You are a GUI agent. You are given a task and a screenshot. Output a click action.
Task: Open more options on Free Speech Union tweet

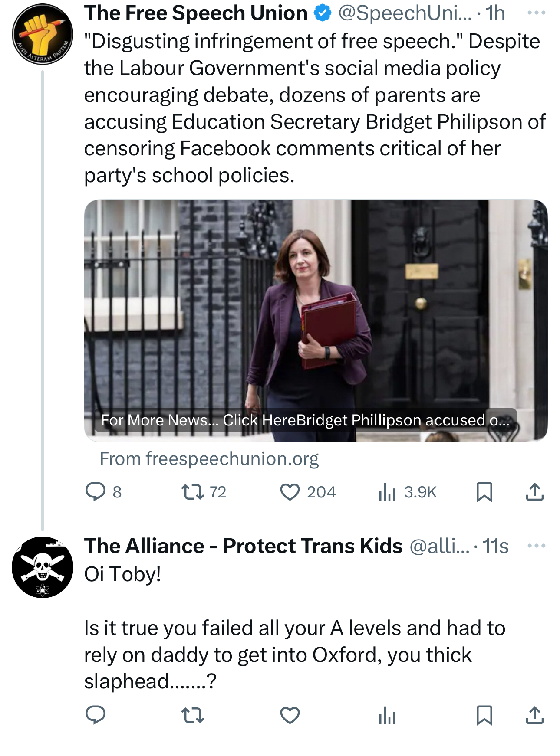(x=537, y=13)
